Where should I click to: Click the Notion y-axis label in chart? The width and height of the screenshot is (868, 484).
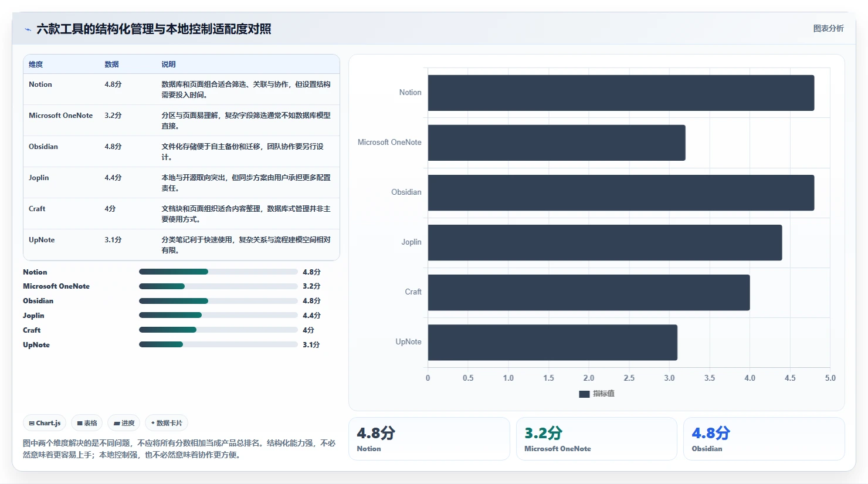pyautogui.click(x=410, y=93)
